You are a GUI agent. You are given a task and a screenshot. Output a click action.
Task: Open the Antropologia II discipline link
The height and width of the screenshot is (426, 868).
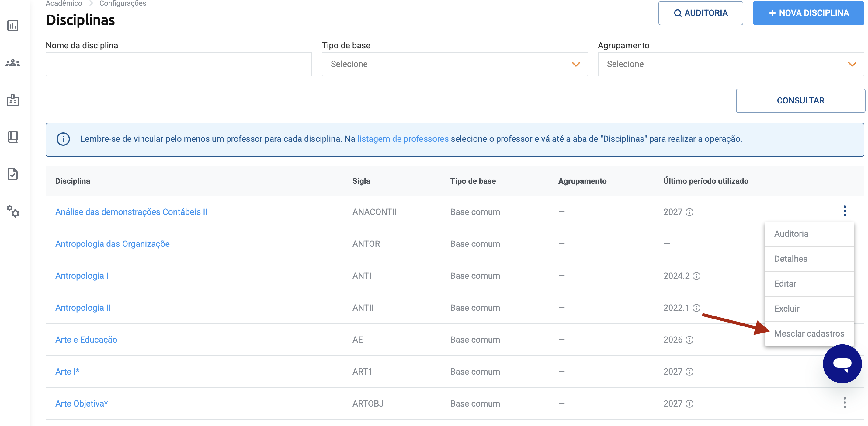point(83,308)
